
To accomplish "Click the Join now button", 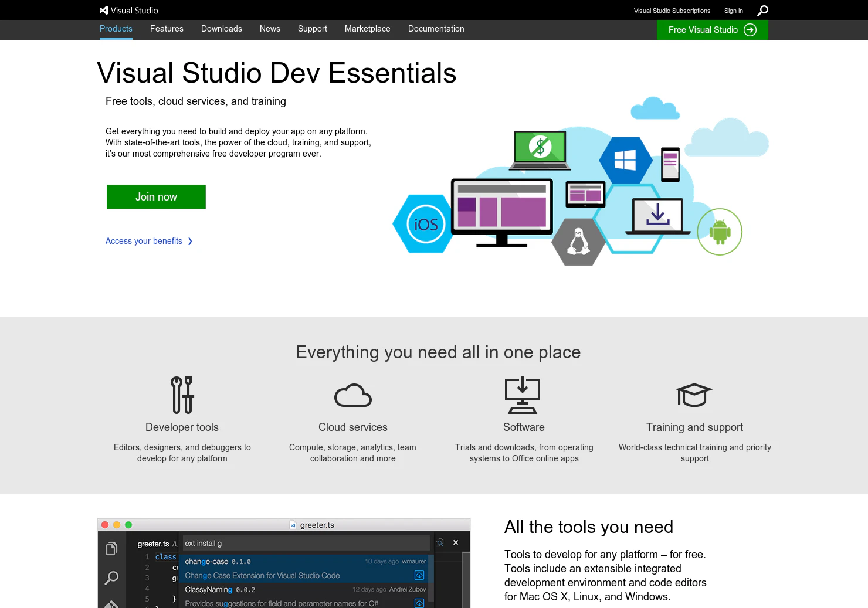I will coord(156,196).
